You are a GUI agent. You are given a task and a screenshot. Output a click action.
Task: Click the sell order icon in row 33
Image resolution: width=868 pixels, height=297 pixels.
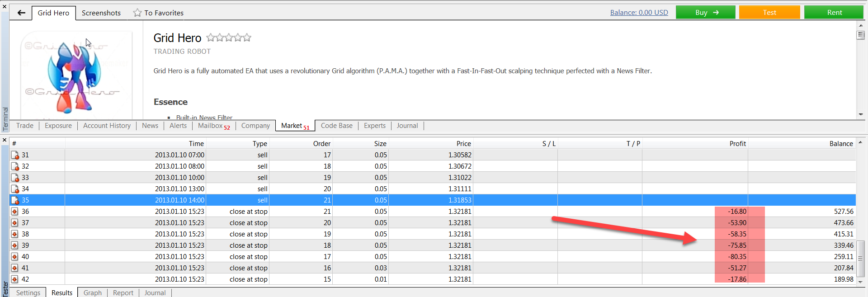15,178
